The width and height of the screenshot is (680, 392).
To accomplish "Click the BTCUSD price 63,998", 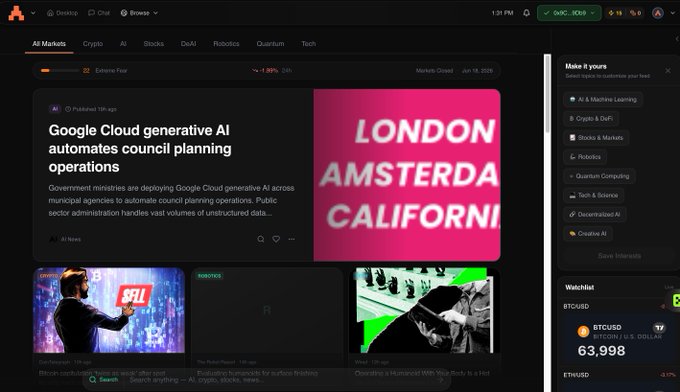I will click(601, 350).
